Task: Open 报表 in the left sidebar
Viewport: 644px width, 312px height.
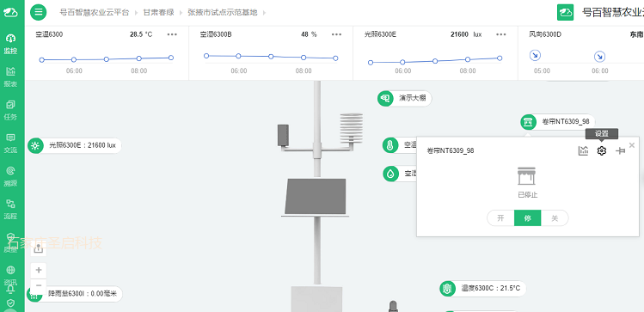Action: 10,77
